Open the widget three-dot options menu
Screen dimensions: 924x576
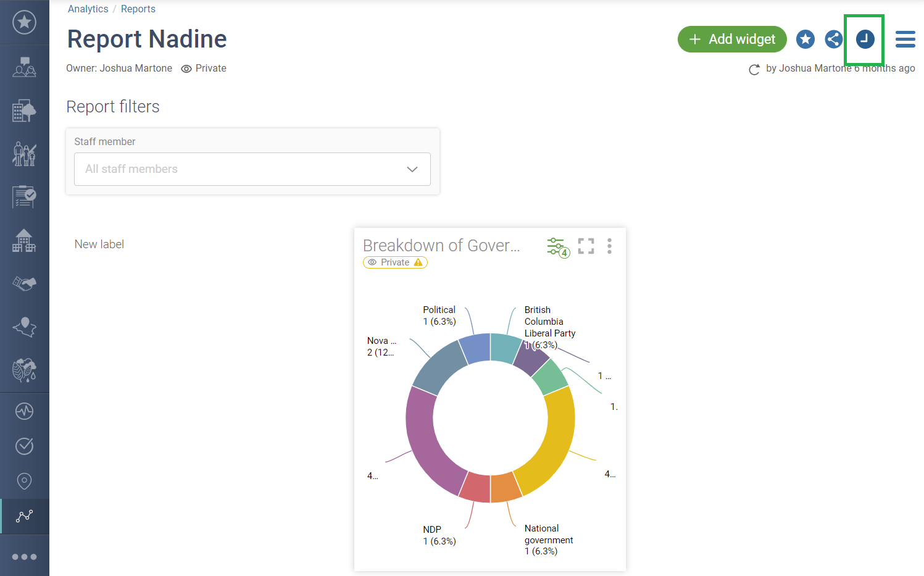point(609,246)
